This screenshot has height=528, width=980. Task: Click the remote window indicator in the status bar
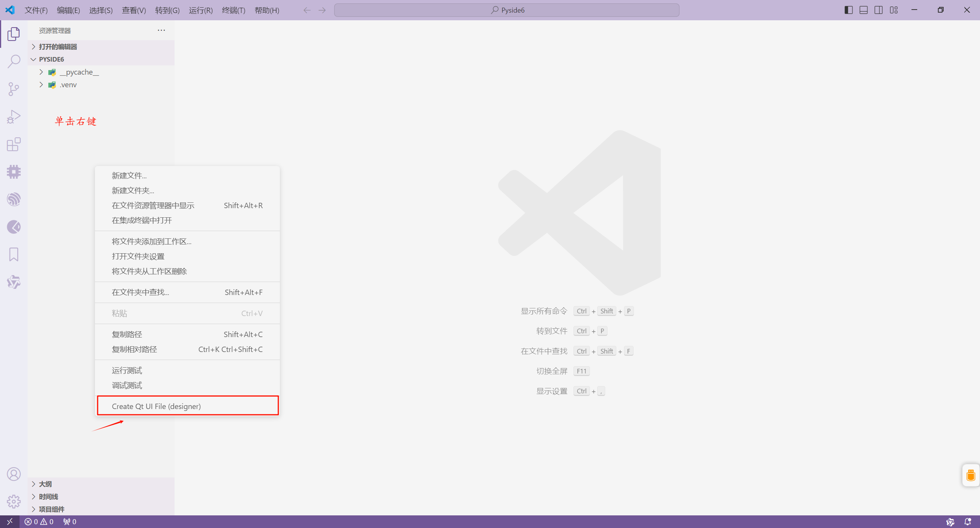(x=10, y=521)
